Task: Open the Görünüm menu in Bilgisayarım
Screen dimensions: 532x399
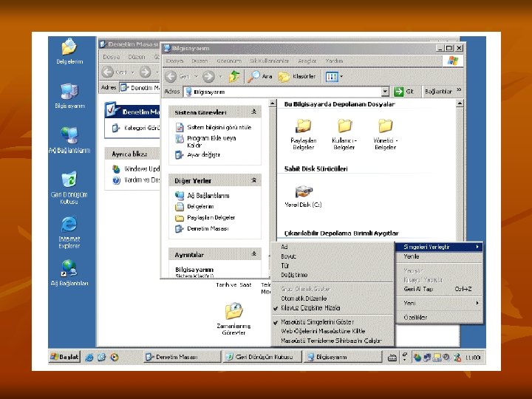Action: click(229, 61)
